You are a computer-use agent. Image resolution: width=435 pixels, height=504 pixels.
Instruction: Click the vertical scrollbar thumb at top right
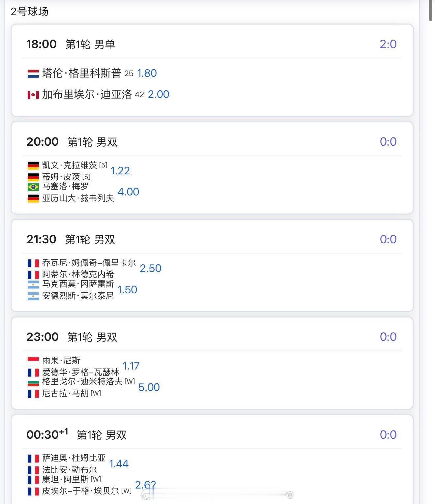point(431,11)
